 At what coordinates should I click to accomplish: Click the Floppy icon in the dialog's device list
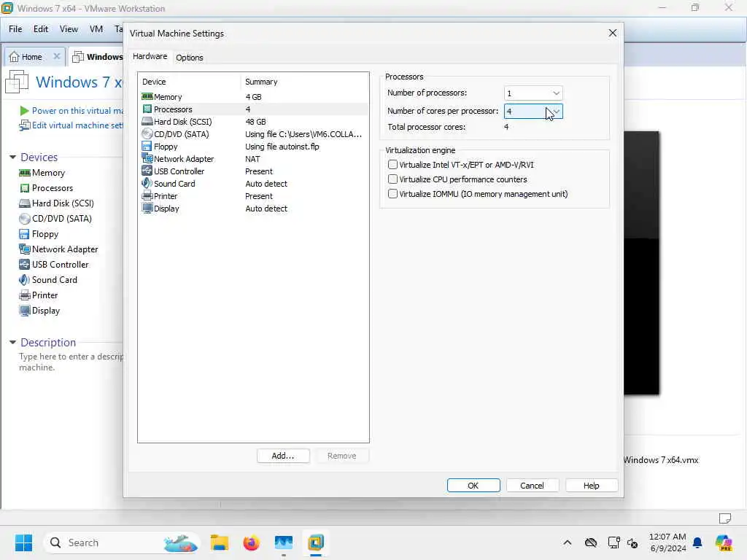[147, 146]
